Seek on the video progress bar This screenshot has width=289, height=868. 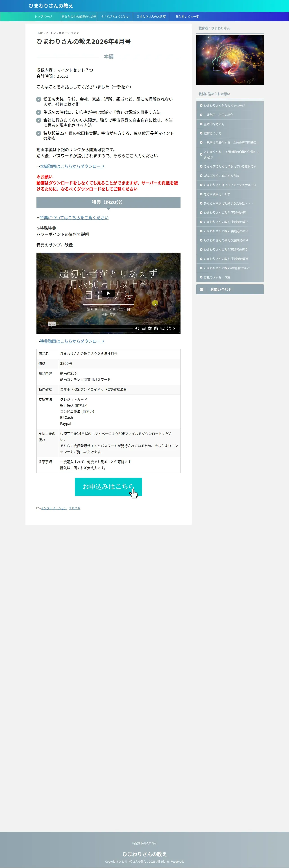[x=91, y=328]
